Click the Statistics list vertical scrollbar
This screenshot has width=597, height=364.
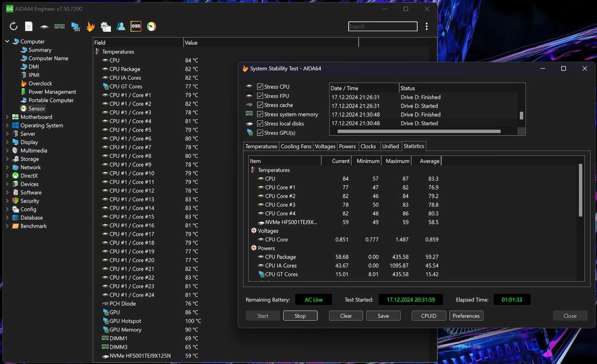point(580,190)
